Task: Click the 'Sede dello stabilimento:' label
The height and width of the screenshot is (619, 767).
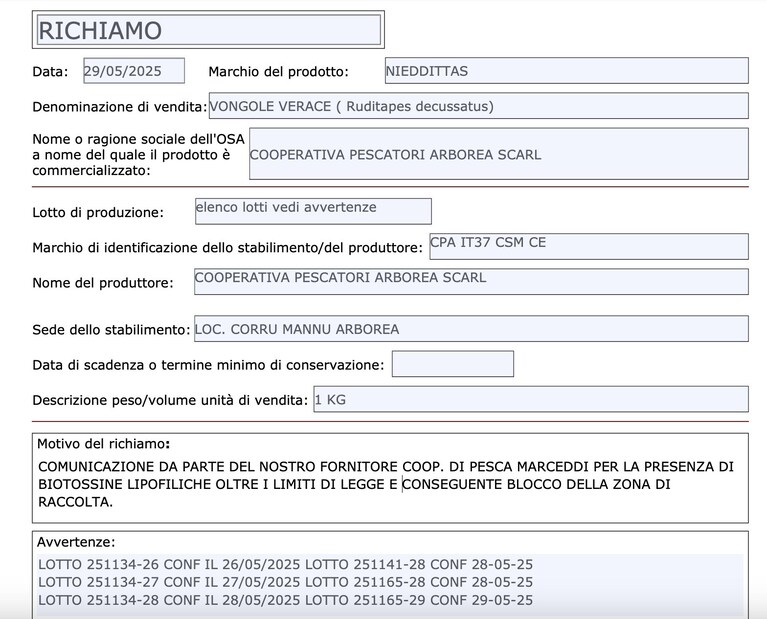Action: pyautogui.click(x=111, y=330)
